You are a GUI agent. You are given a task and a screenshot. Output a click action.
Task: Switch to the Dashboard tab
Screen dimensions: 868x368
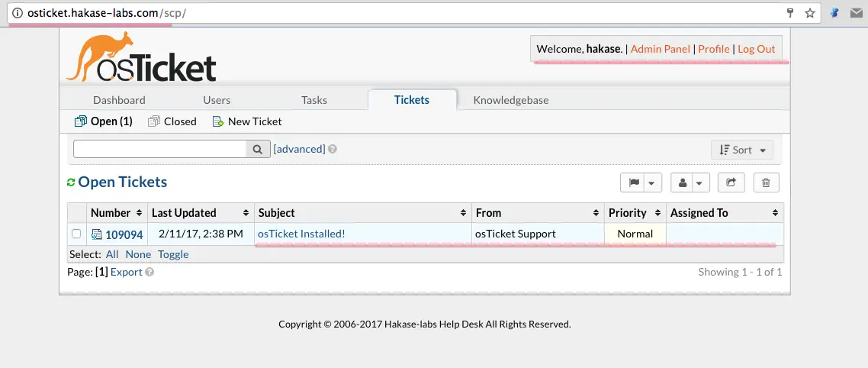point(119,100)
